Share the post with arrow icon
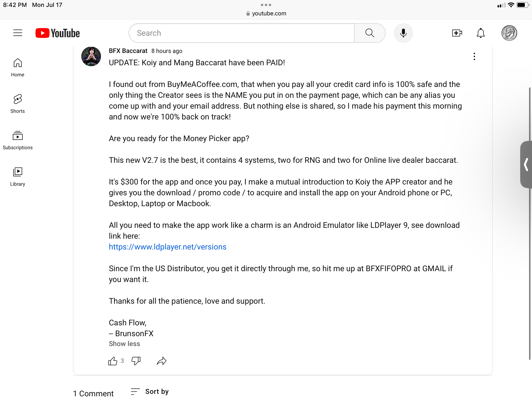The width and height of the screenshot is (532, 399). coord(162,361)
